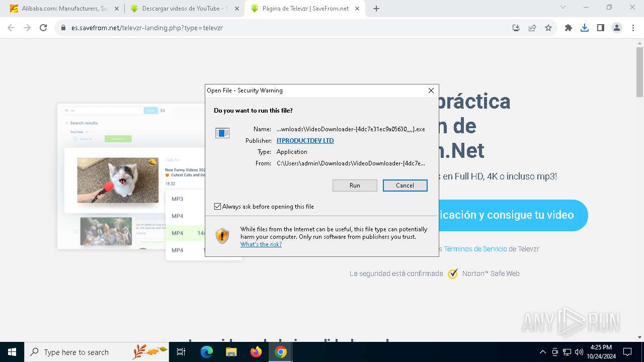644x362 pixels.
Task: Click Norton Safe Web badge icon
Action: (x=453, y=274)
